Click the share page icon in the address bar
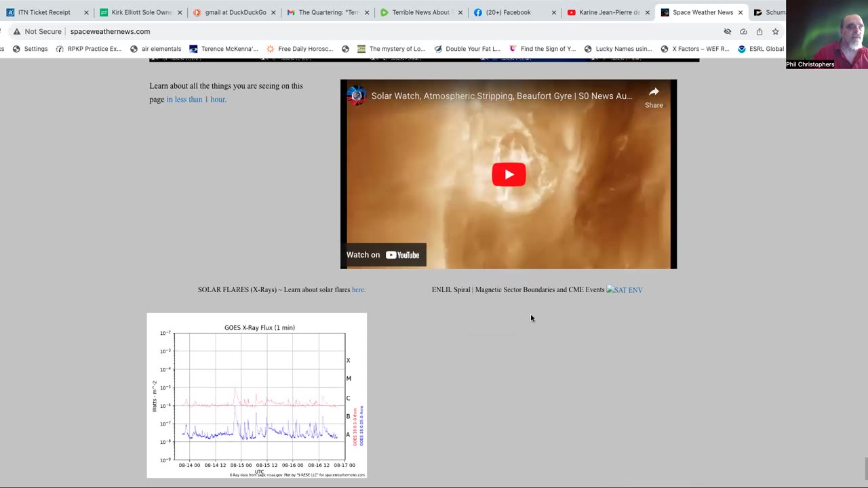Image resolution: width=868 pixels, height=488 pixels. click(759, 31)
